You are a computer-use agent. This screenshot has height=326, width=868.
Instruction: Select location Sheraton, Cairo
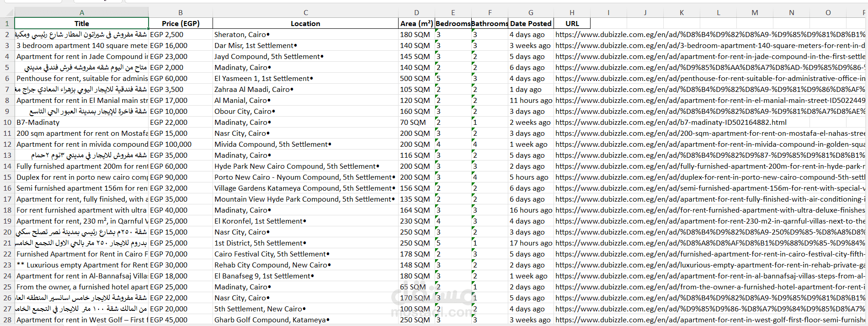pyautogui.click(x=305, y=34)
